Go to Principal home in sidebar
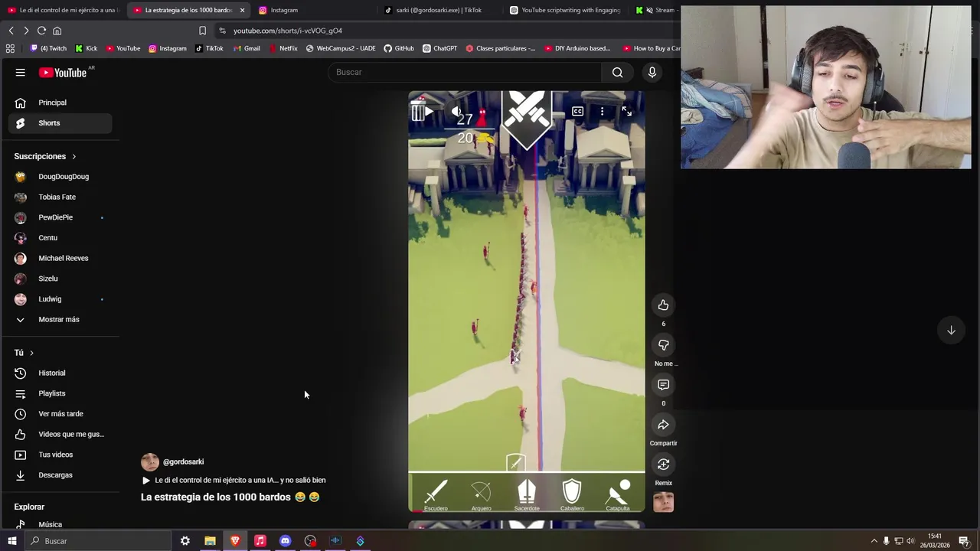Screen dimensions: 980x551 [x=60, y=103]
